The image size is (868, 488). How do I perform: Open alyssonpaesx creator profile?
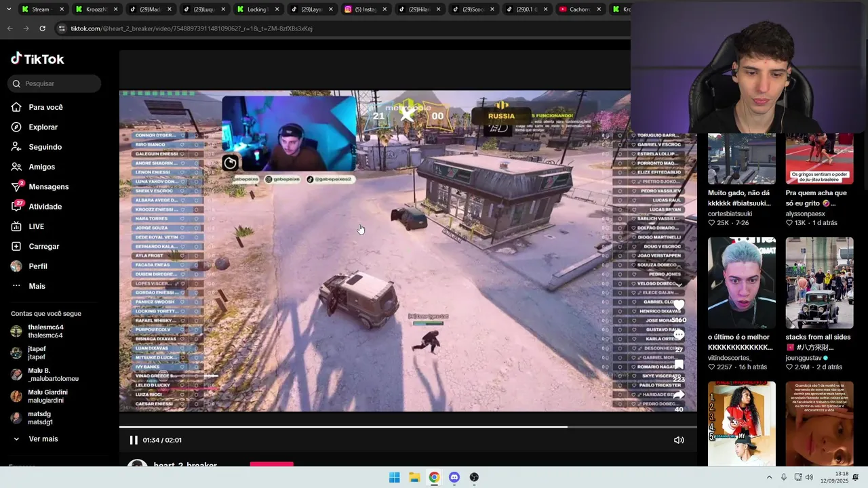(806, 213)
